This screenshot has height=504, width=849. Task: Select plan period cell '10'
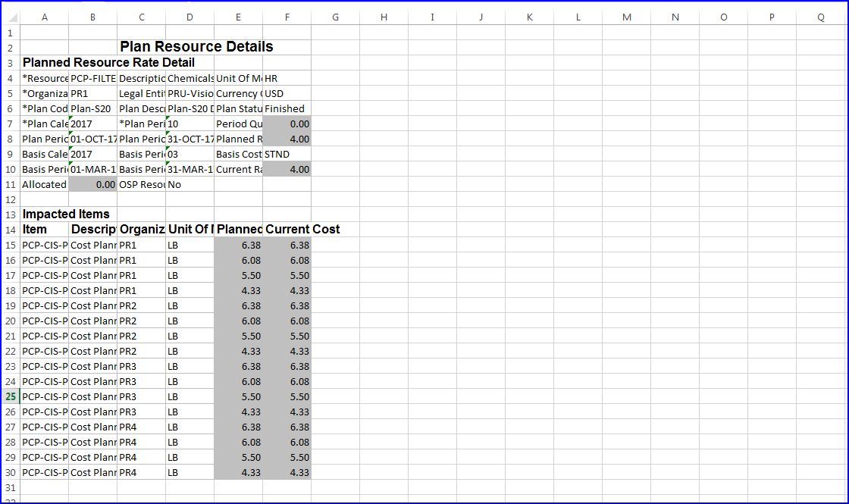pyautogui.click(x=190, y=124)
